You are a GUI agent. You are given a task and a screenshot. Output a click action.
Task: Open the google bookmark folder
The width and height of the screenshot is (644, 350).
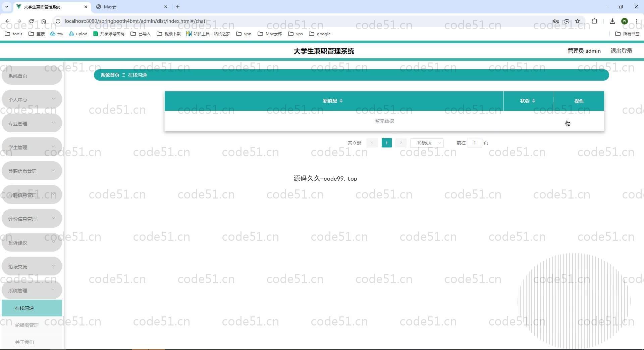coord(320,34)
